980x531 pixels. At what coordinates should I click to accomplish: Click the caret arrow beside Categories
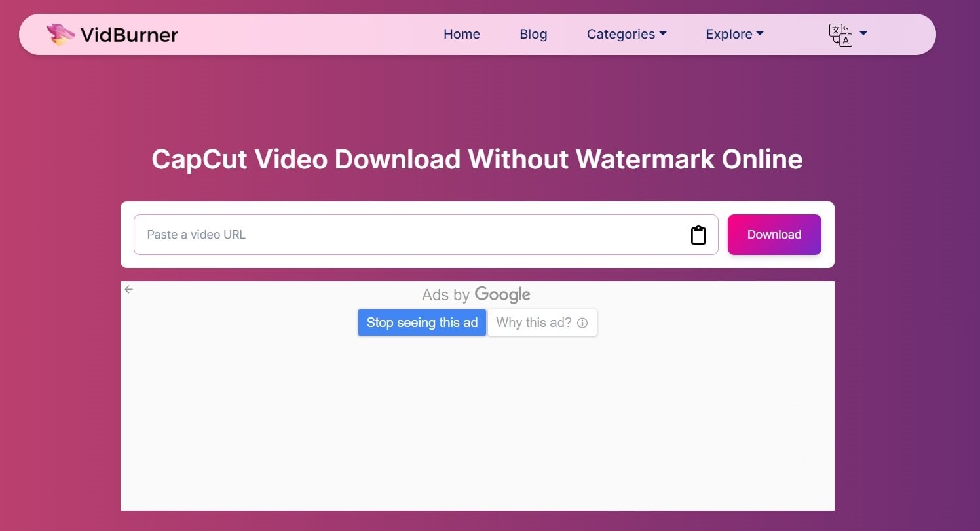[663, 34]
